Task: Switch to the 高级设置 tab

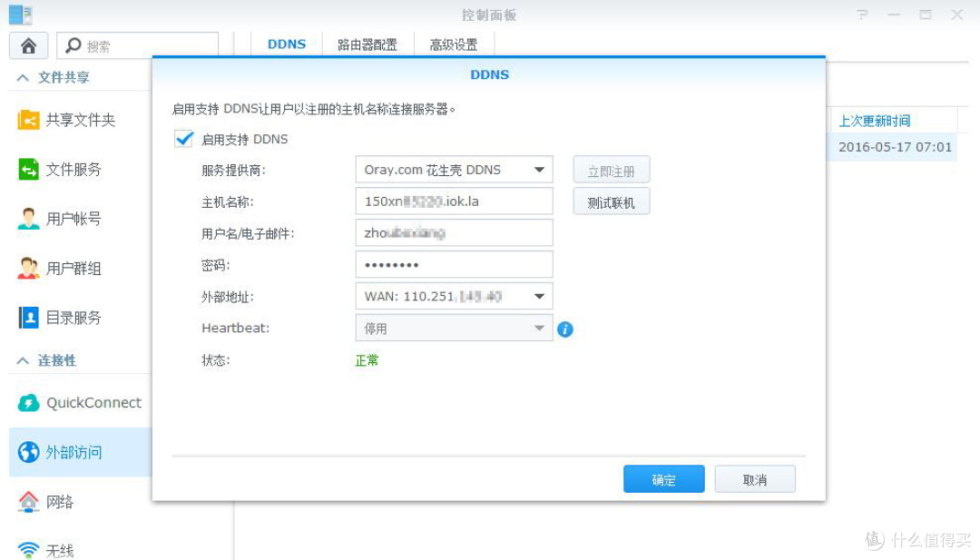Action: pyautogui.click(x=454, y=44)
